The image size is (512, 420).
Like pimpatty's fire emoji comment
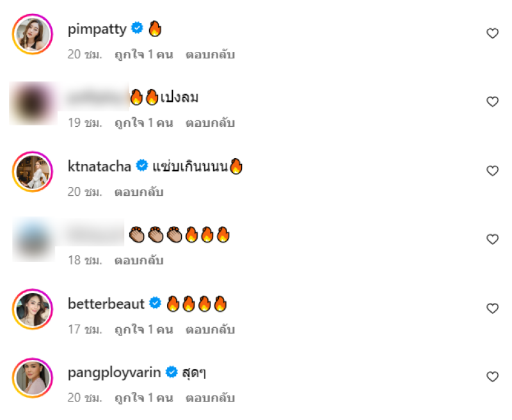tap(492, 33)
